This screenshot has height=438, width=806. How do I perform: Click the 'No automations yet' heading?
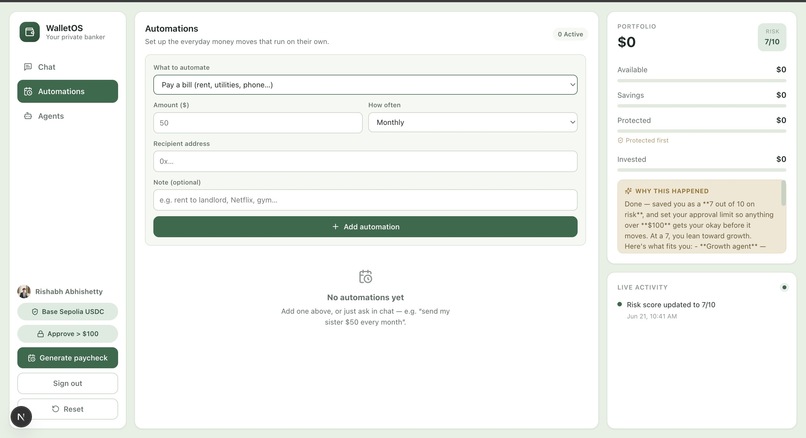pos(365,297)
